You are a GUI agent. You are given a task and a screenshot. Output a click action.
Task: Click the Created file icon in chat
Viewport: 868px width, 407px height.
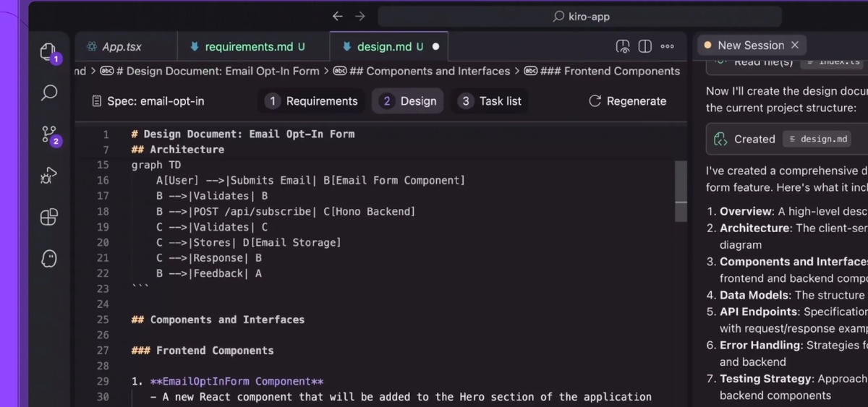coord(720,139)
